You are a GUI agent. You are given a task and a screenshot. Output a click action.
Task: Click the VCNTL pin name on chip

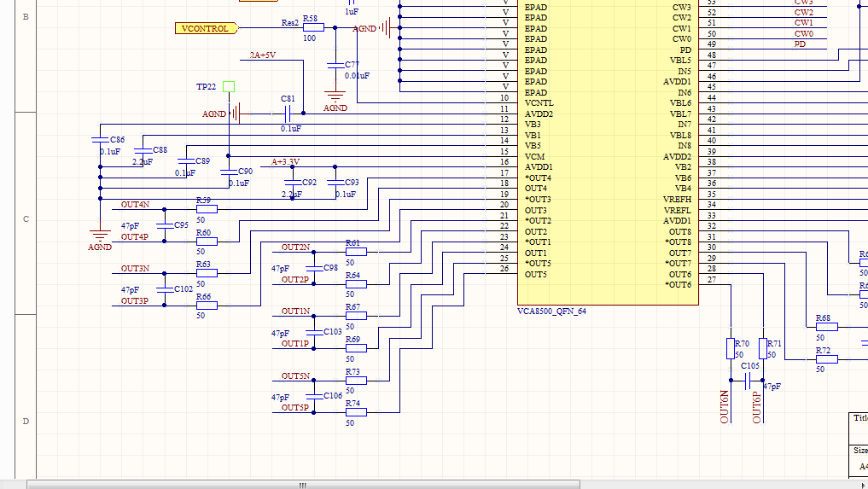point(539,103)
